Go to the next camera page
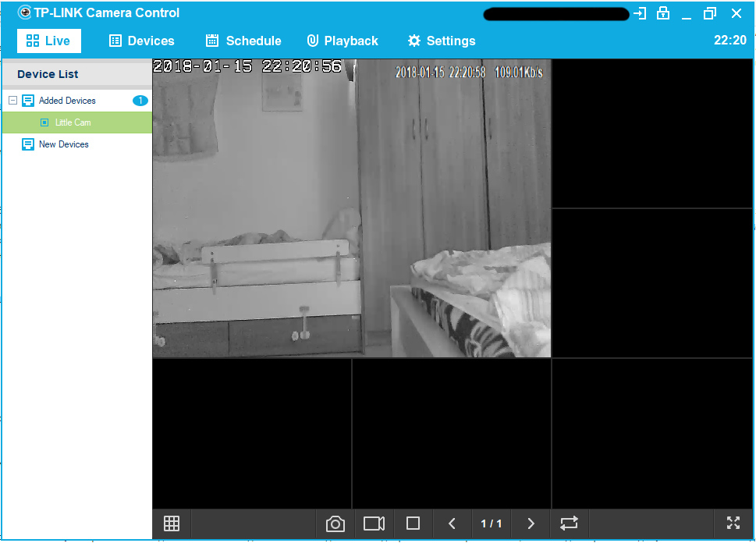The height and width of the screenshot is (543, 756). (x=531, y=523)
